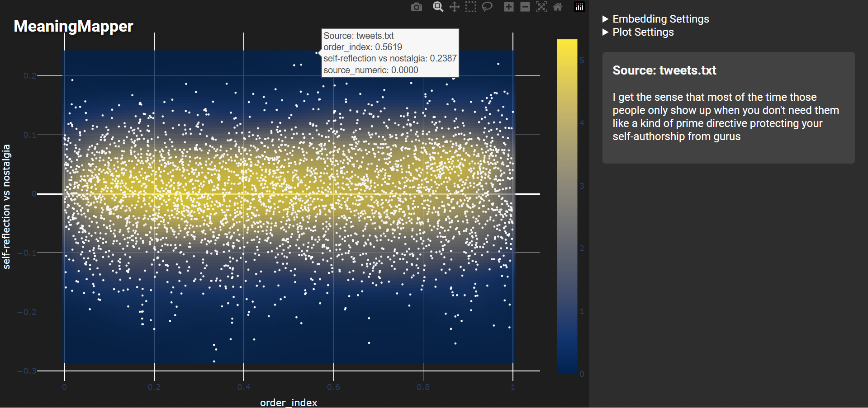Screen dimensions: 868x408
Task: Click the Zoom In plus button
Action: tap(509, 7)
